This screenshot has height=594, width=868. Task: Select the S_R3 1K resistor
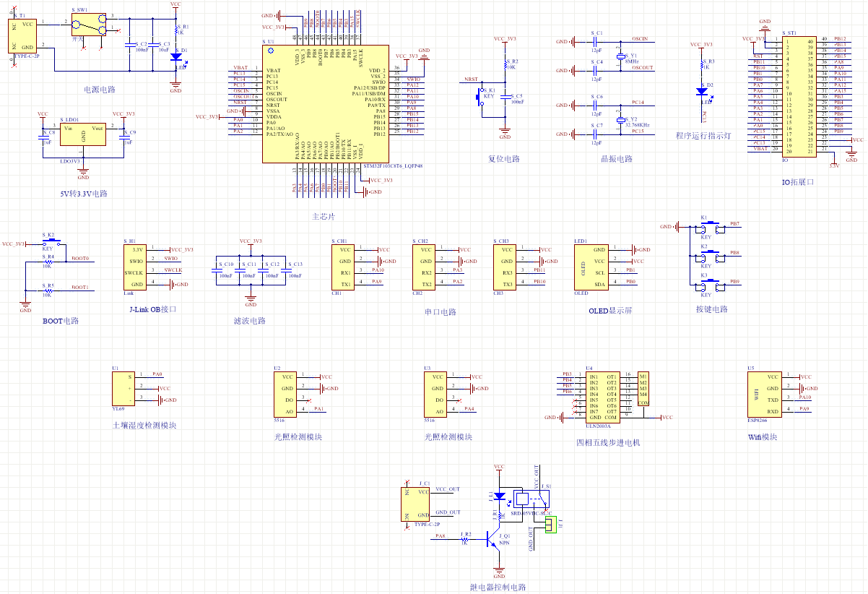tap(702, 66)
